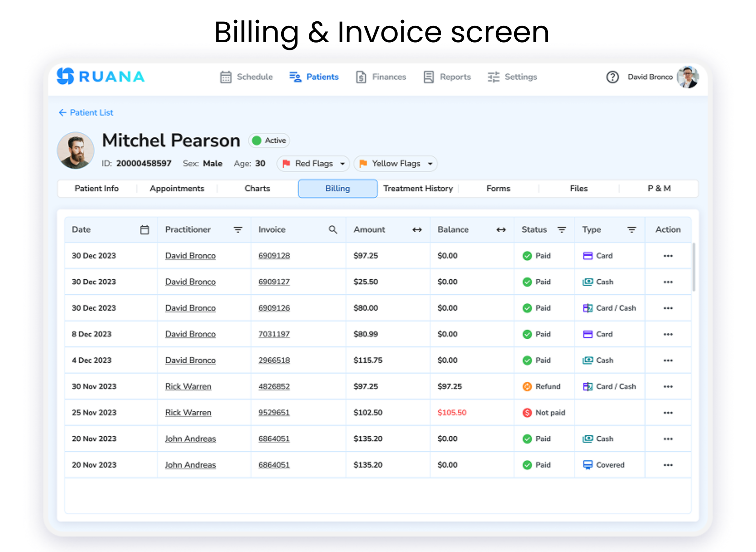Screen dimensions: 756x552
Task: Switch to the Appointments tab
Action: click(177, 189)
